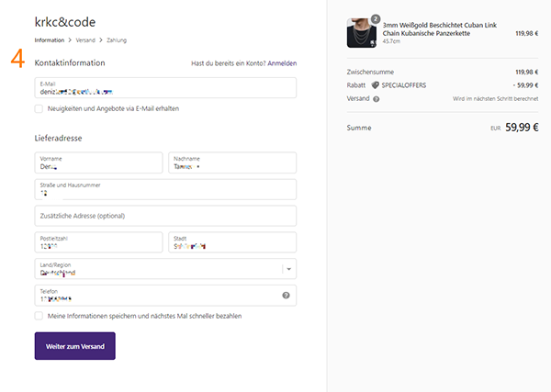551x392 pixels.
Task: Click the Anmelden login link
Action: point(282,63)
